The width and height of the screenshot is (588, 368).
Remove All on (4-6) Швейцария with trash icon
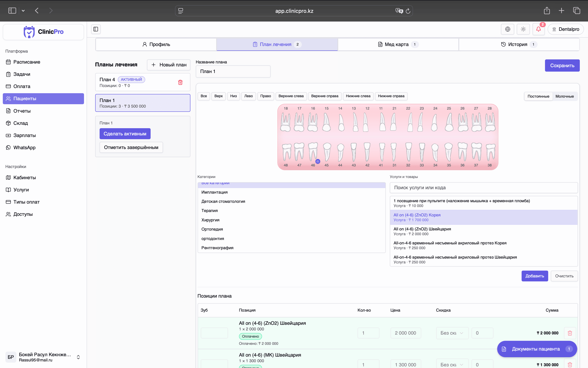570,333
